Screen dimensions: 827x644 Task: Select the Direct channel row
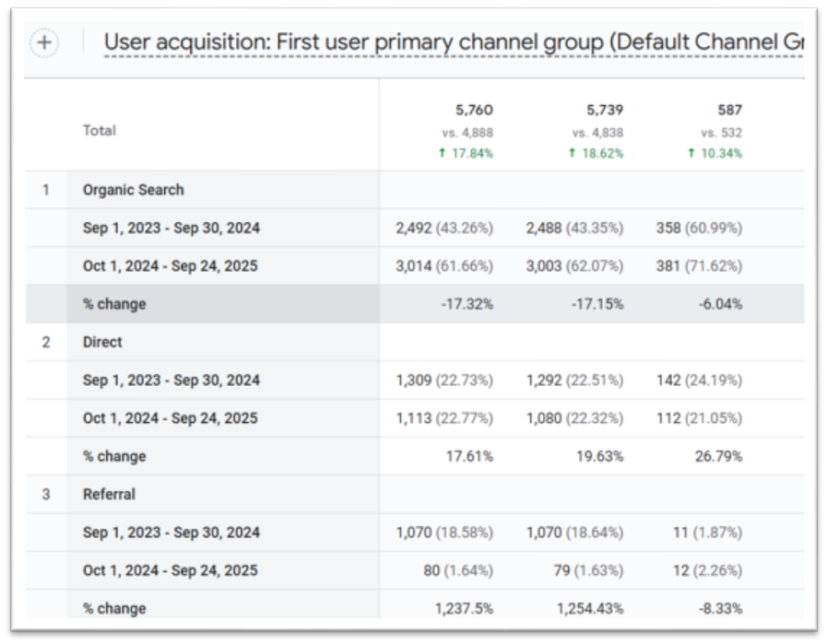click(102, 342)
